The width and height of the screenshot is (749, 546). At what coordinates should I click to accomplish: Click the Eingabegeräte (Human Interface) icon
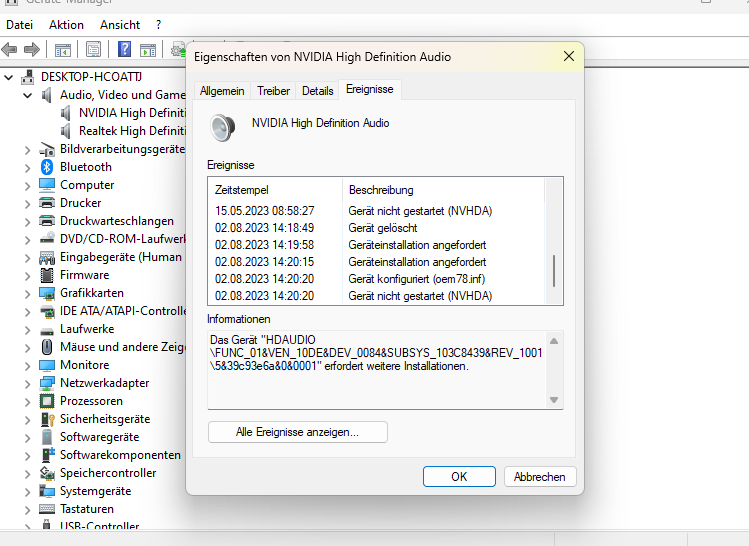[47, 257]
